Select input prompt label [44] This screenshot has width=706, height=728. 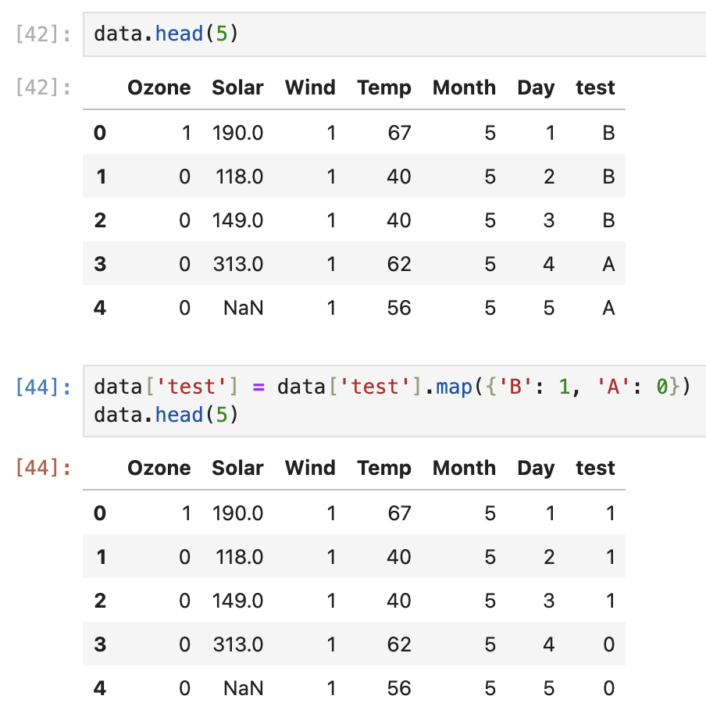(44, 387)
